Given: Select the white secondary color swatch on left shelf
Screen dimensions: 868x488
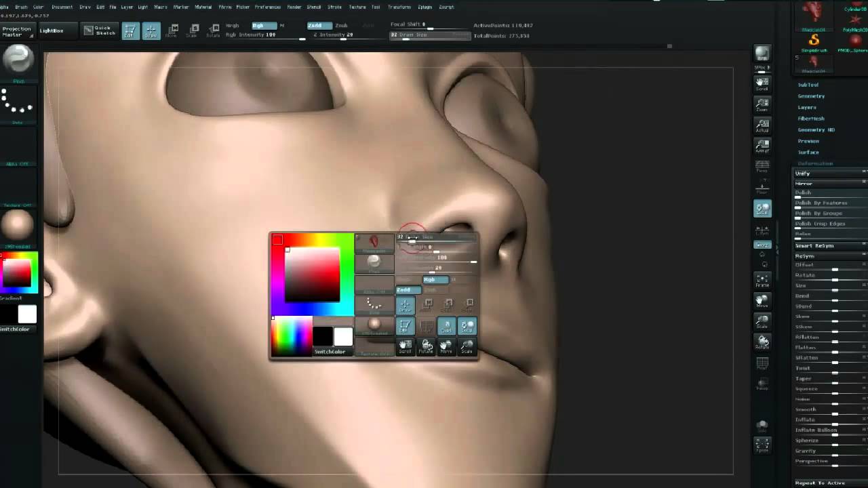Looking at the screenshot, I should click(27, 314).
